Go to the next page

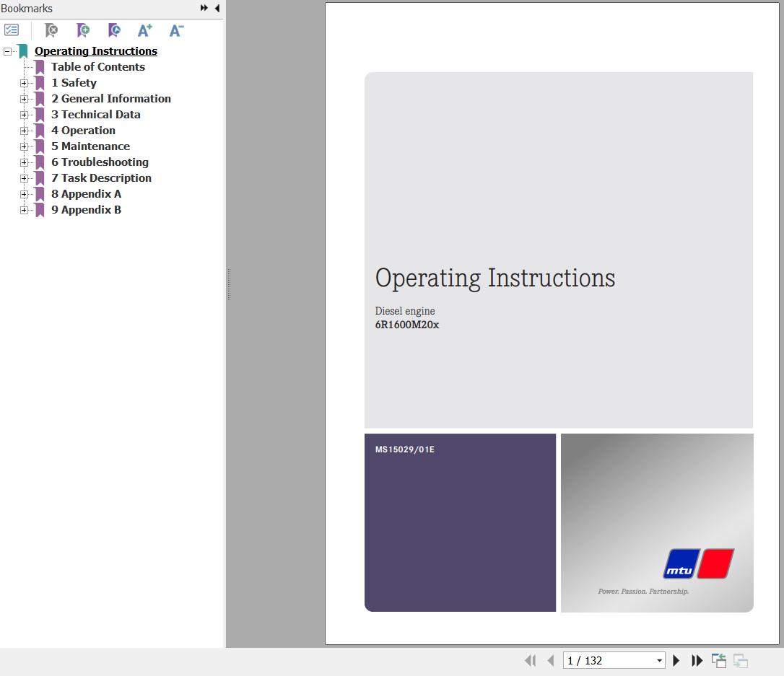(676, 661)
